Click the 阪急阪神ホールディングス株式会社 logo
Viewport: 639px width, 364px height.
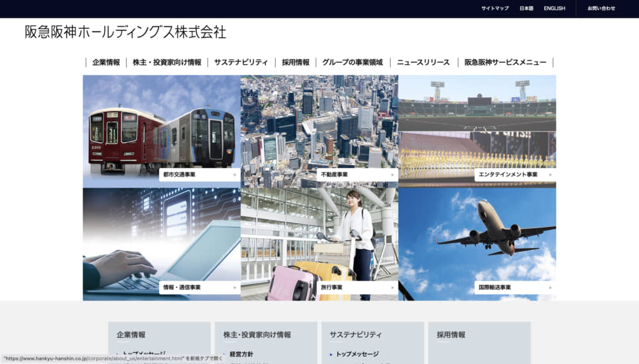(x=125, y=32)
